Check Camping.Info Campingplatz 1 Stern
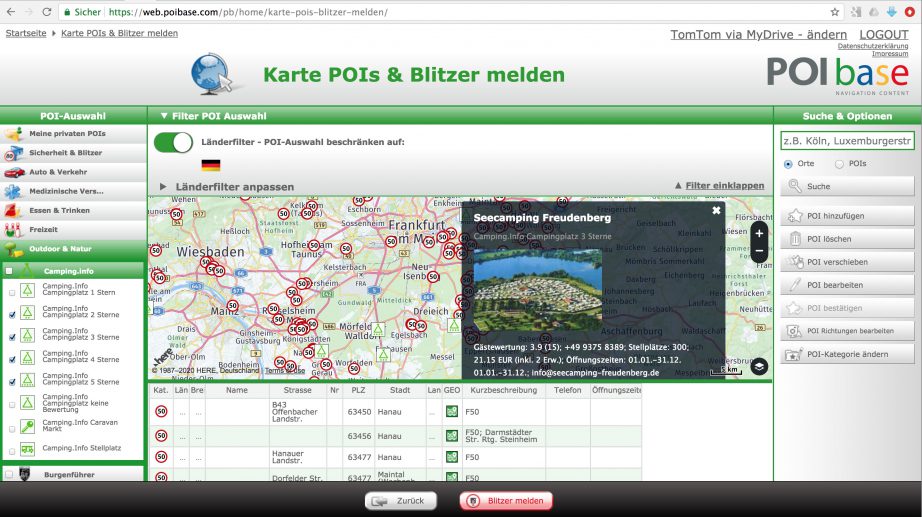The width and height of the screenshot is (922, 517). (11, 292)
